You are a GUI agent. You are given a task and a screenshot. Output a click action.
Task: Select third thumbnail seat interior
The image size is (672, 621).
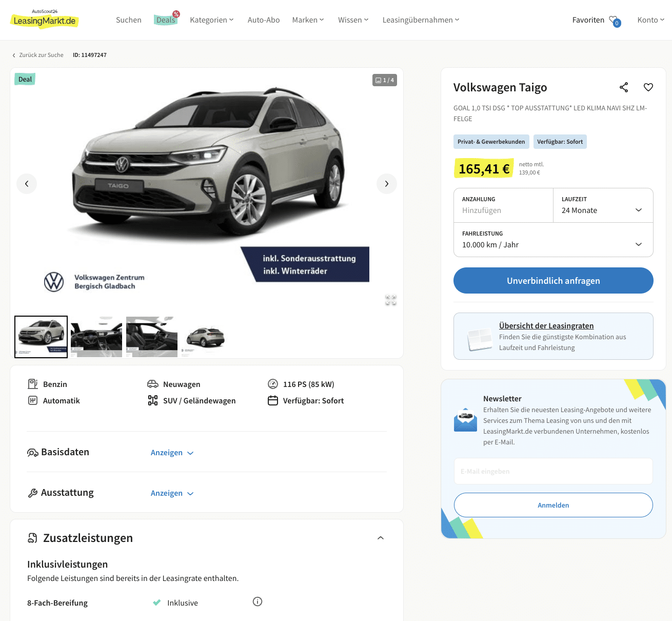(x=152, y=337)
